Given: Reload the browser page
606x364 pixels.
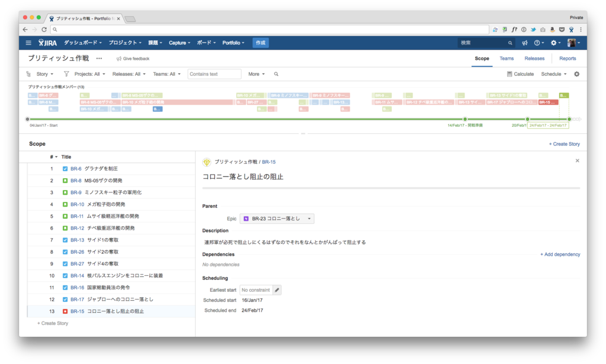Looking at the screenshot, I should (44, 30).
